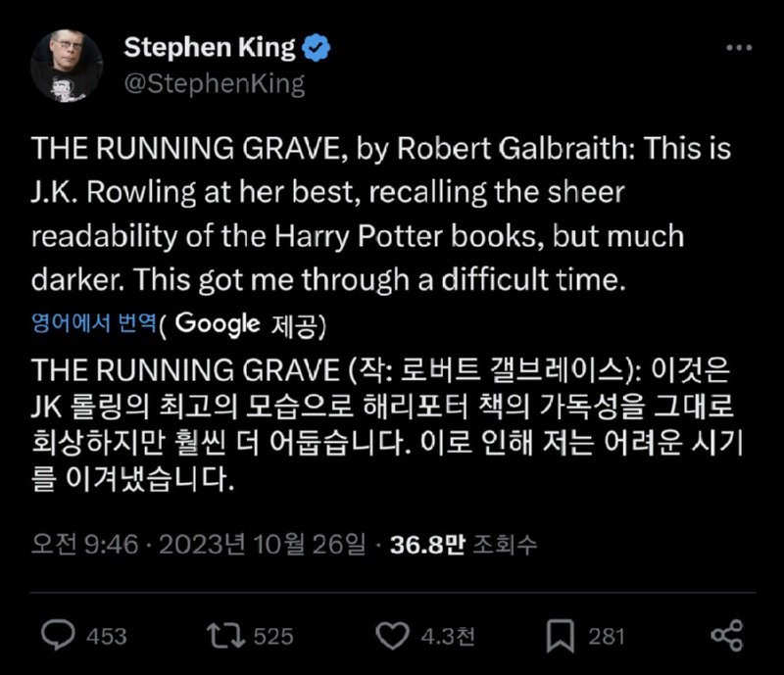This screenshot has width=784, height=675.
Task: Click the Stephen King display name
Action: coord(210,48)
